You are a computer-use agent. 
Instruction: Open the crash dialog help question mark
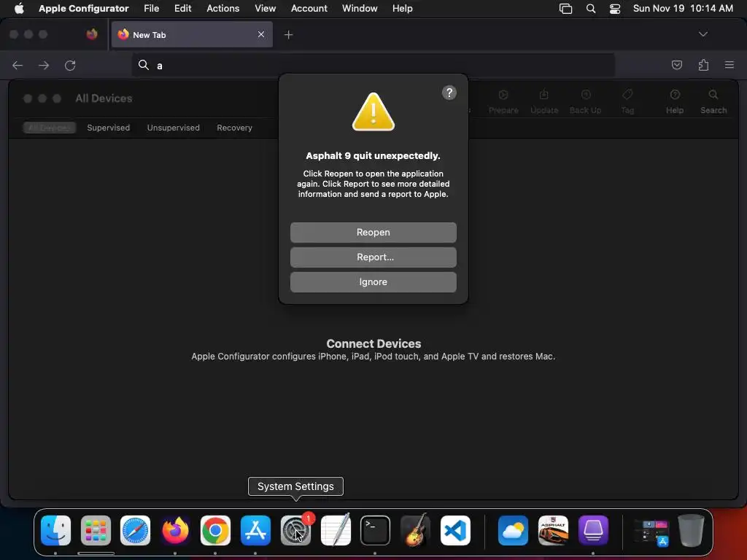point(449,93)
